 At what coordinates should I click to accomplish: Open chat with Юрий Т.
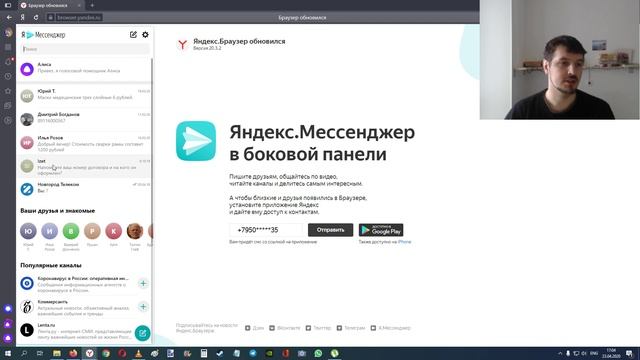pos(84,96)
